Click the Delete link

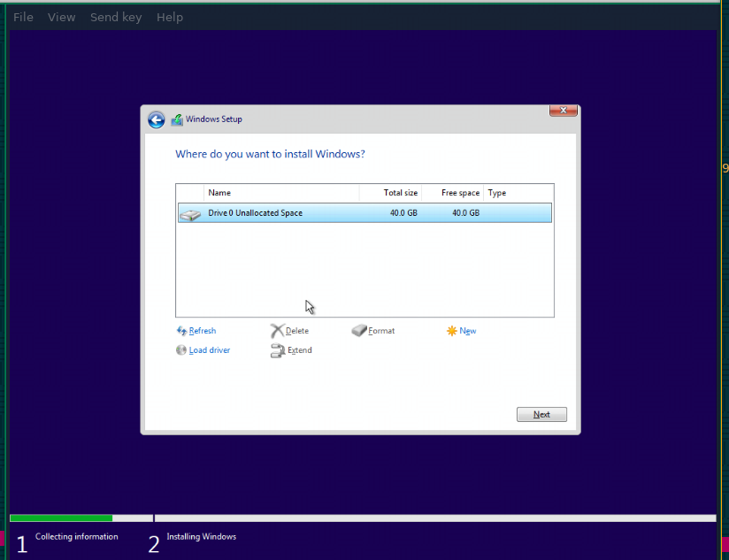pyautogui.click(x=297, y=331)
